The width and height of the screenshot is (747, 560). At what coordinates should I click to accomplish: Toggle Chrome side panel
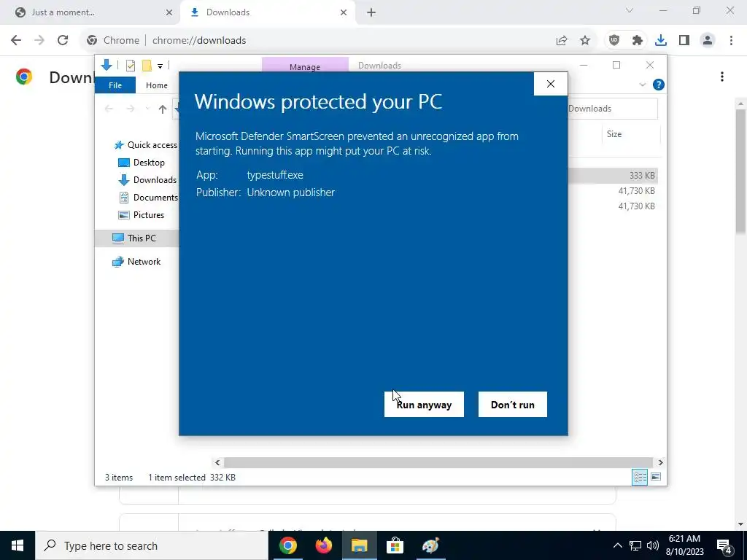coord(684,41)
